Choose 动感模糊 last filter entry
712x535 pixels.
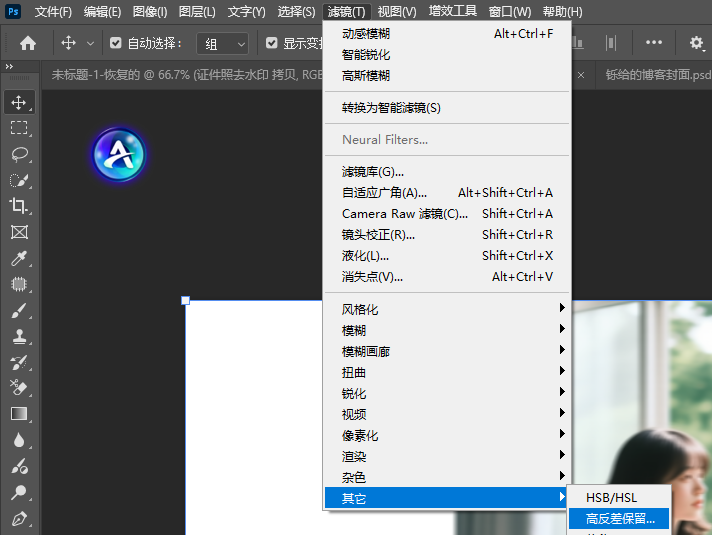point(447,34)
